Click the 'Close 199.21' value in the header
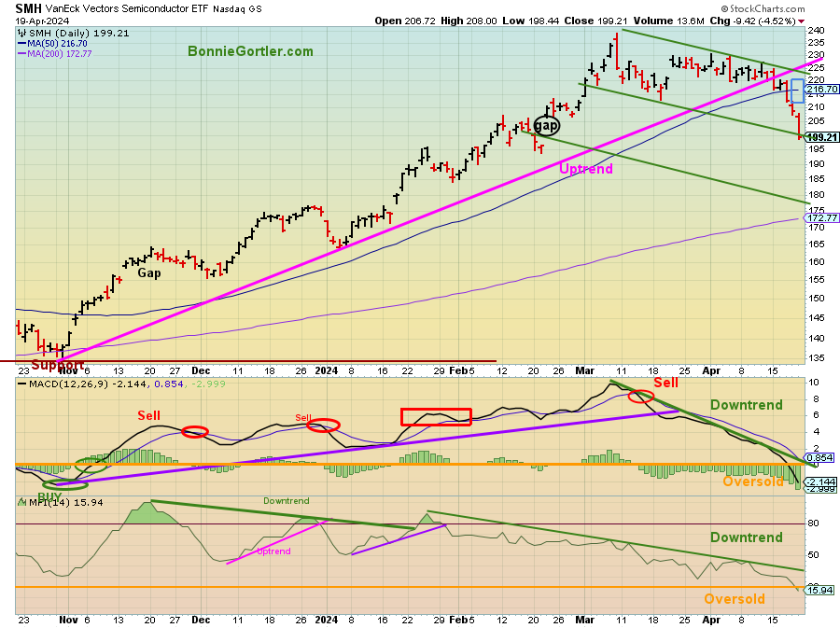The height and width of the screenshot is (628, 840). pyautogui.click(x=595, y=21)
